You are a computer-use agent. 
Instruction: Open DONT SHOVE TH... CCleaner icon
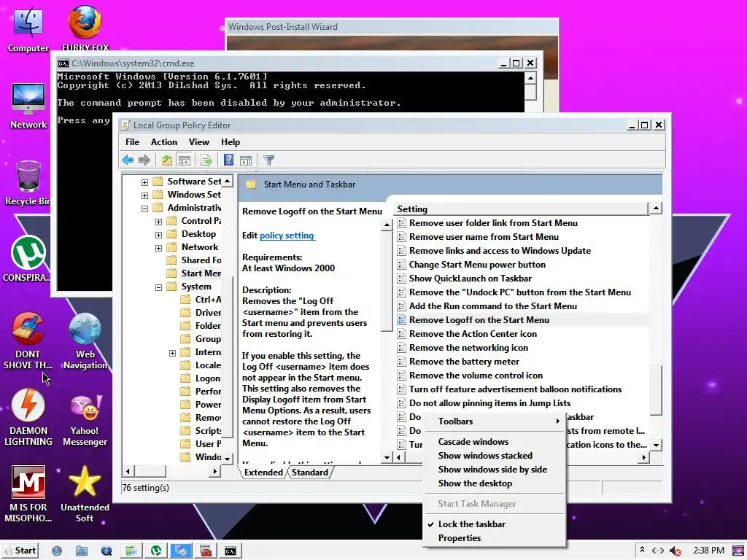[x=28, y=341]
